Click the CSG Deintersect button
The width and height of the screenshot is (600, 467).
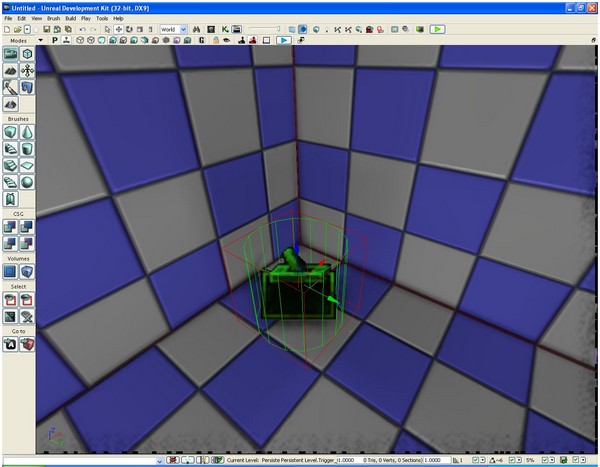coord(27,243)
